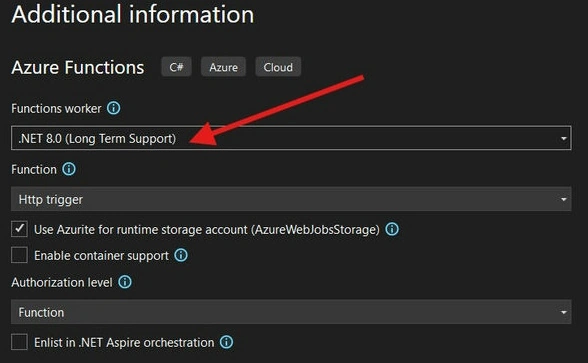Viewport: 588px width, 363px height.
Task: Click the Azure tag
Action: pyautogui.click(x=224, y=67)
